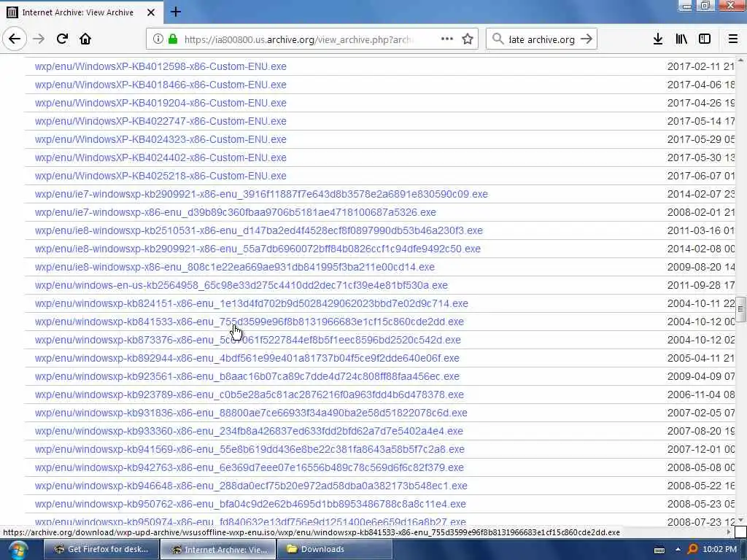This screenshot has height=560, width=747.
Task: Switch to Internet Archive taskbar window
Action: click(x=218, y=550)
